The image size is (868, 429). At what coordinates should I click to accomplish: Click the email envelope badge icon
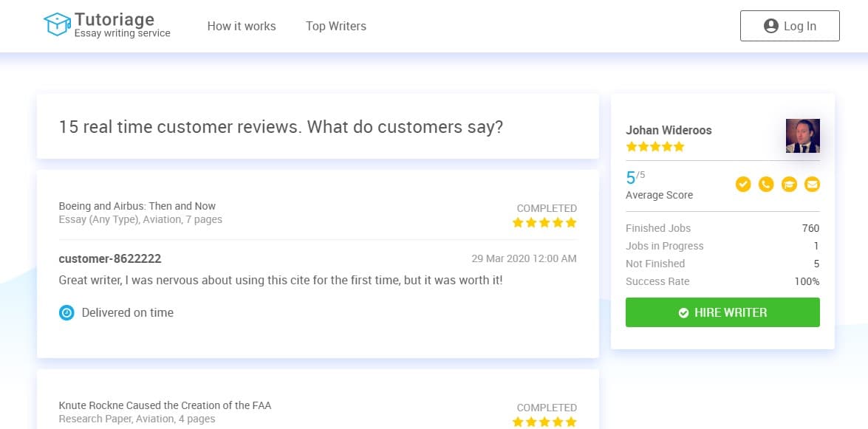click(x=812, y=185)
